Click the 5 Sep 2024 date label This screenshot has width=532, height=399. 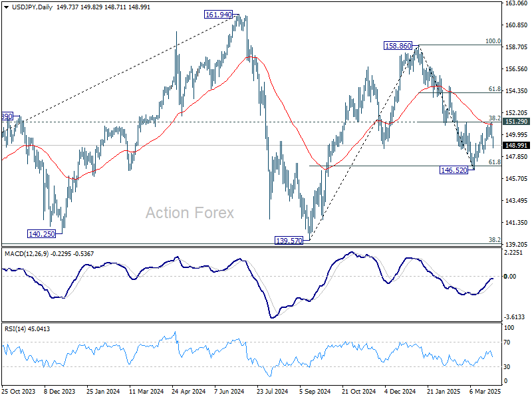[x=315, y=391]
